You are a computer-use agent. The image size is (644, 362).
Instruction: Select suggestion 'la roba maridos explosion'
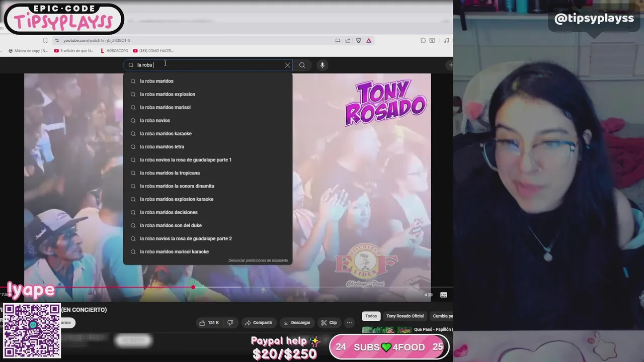pos(207,94)
